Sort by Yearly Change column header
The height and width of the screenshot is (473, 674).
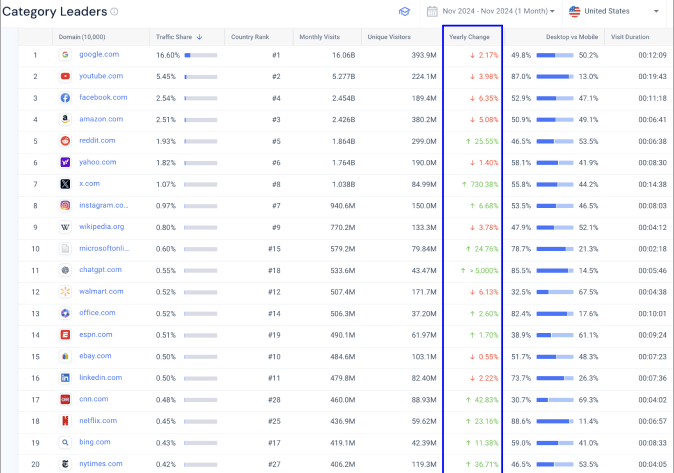coord(469,37)
